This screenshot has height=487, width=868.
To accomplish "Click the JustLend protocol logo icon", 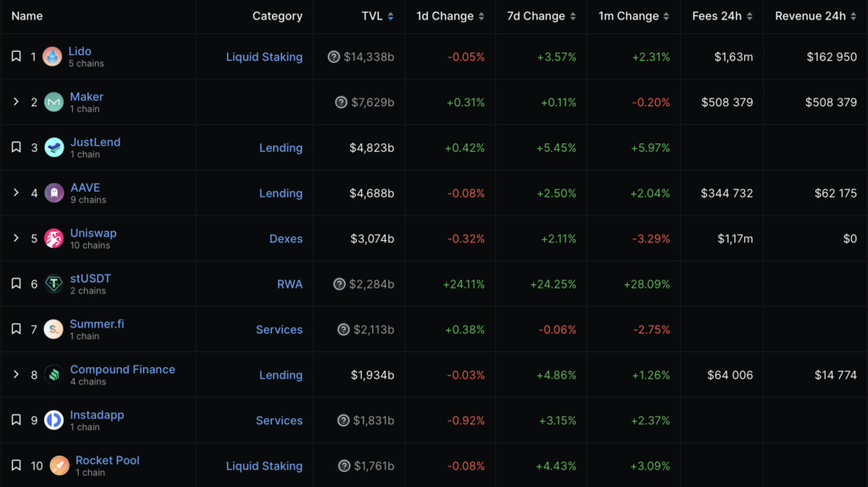I will click(x=54, y=148).
